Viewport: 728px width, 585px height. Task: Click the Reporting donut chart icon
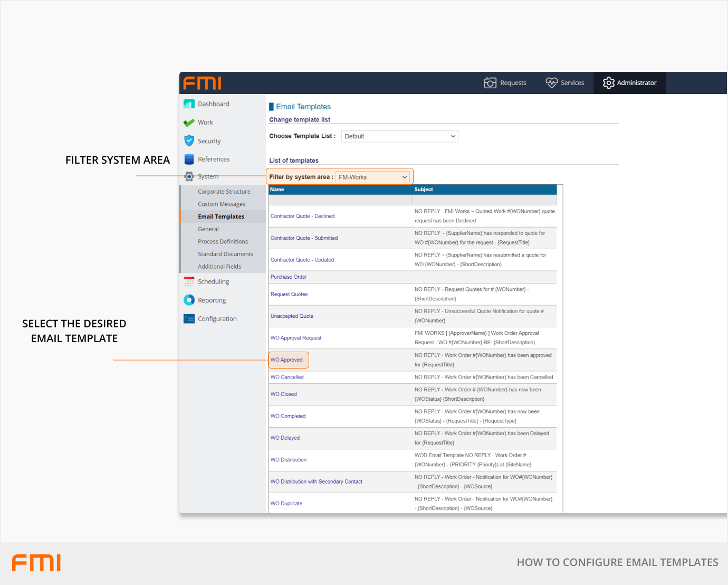tap(189, 300)
